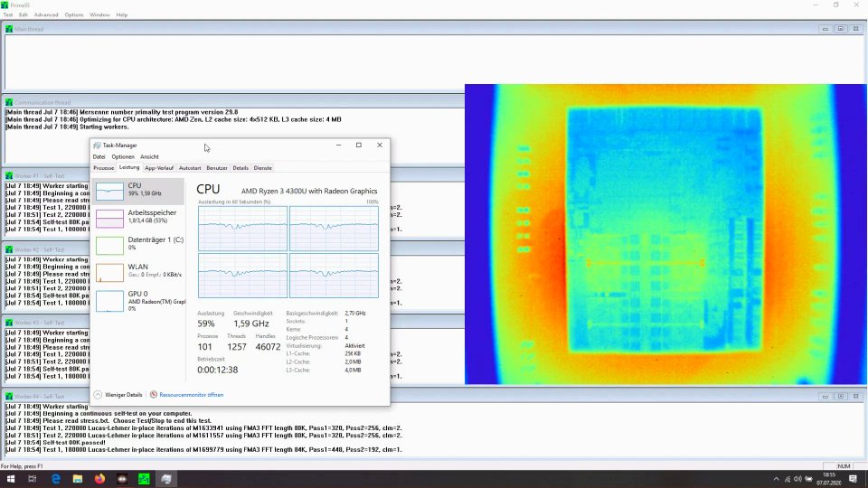
Task: Open Prime95's Edit menu
Action: point(24,15)
